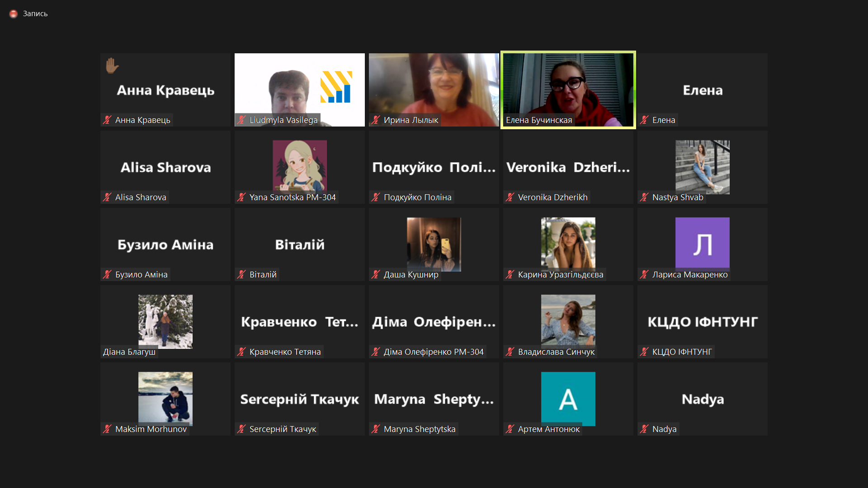868x488 pixels.
Task: Click muted microphone icon beside Артем Антонюк
Action: click(510, 429)
